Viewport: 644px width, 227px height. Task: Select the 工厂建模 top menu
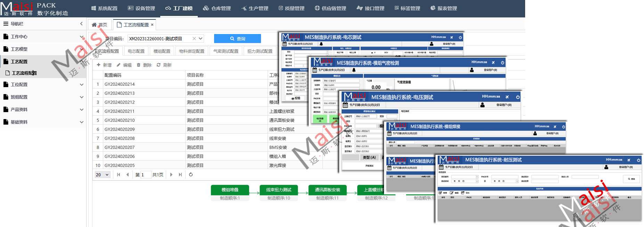[x=179, y=8]
